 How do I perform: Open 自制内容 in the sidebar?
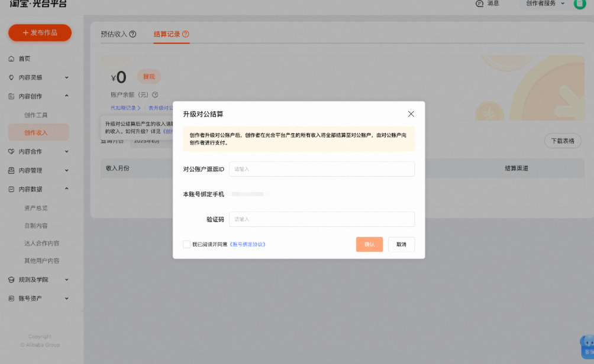[x=36, y=226]
